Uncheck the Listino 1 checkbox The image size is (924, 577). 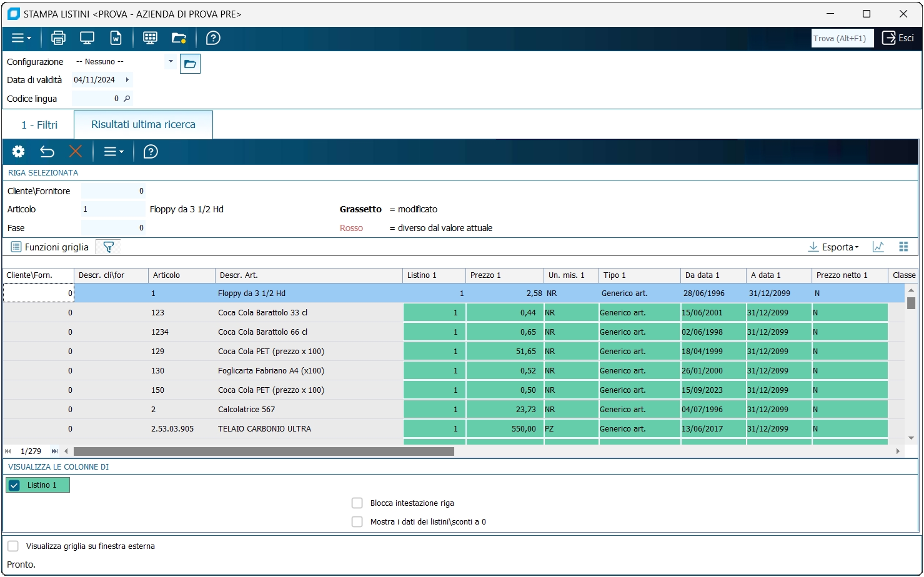[x=15, y=485]
